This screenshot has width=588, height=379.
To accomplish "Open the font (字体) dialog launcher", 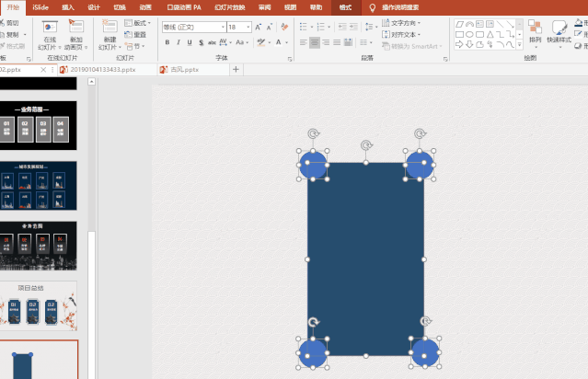I will 290,59.
